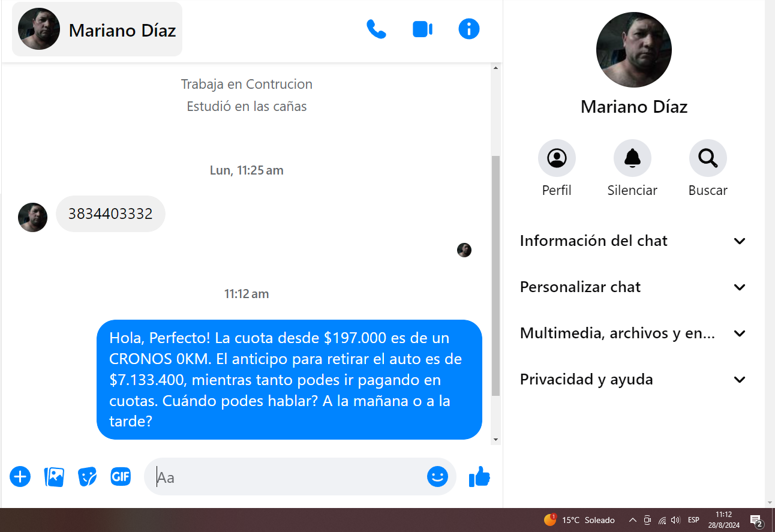This screenshot has height=532, width=775.
Task: Search the conversation with Buscar
Action: pyautogui.click(x=708, y=158)
